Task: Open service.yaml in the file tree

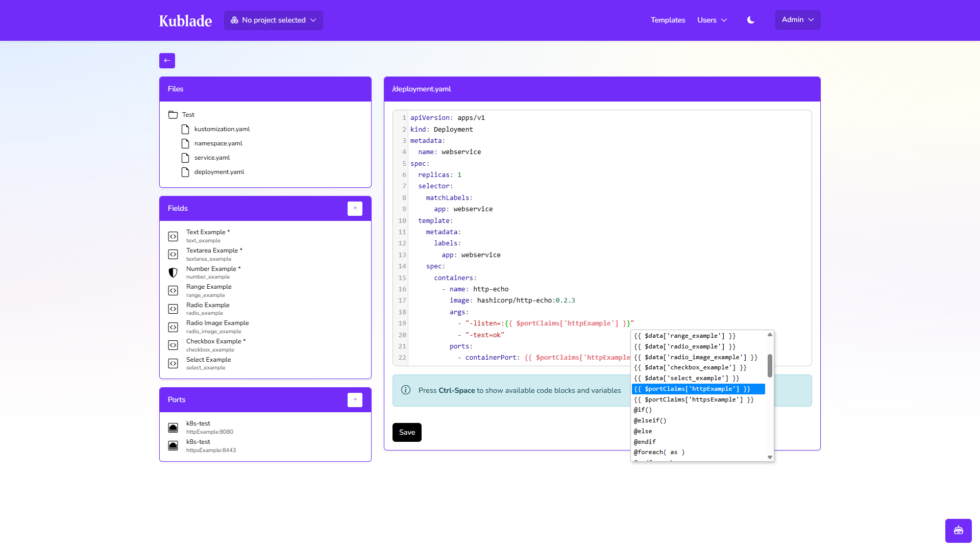Action: [212, 158]
